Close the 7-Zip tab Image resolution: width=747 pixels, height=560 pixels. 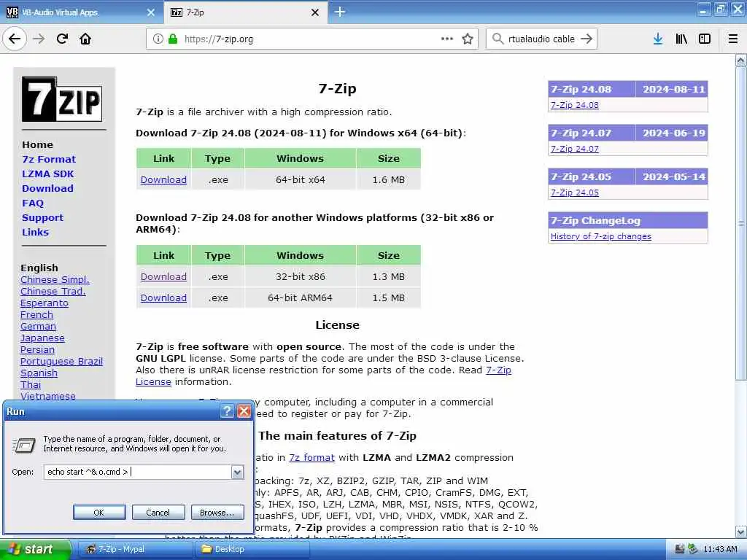315,13
